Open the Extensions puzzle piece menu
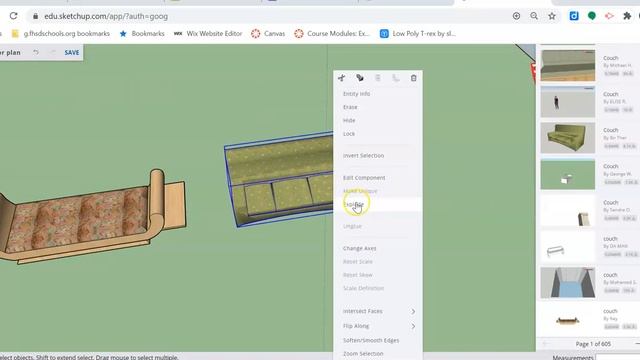The width and height of the screenshot is (640, 360). [627, 16]
